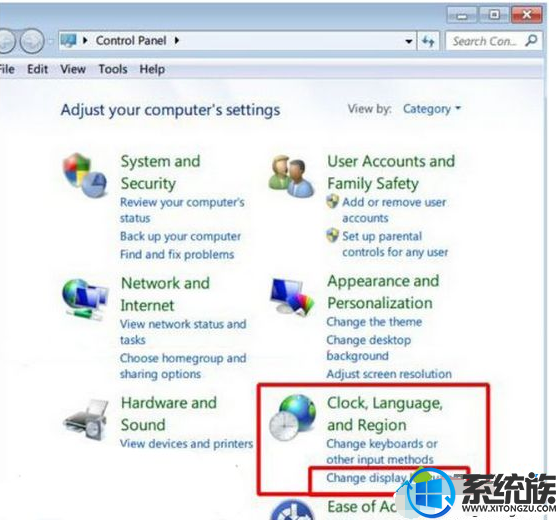Click View devices and printers link

[186, 444]
